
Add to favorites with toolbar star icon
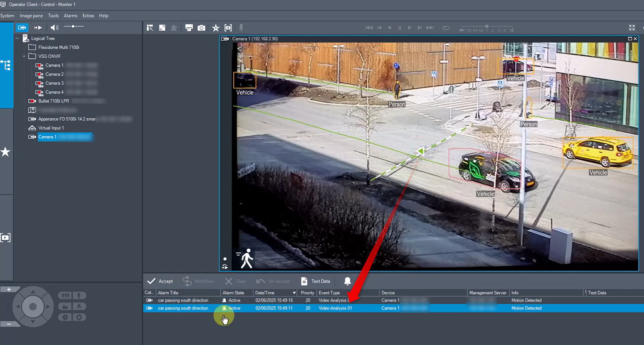pyautogui.click(x=216, y=28)
